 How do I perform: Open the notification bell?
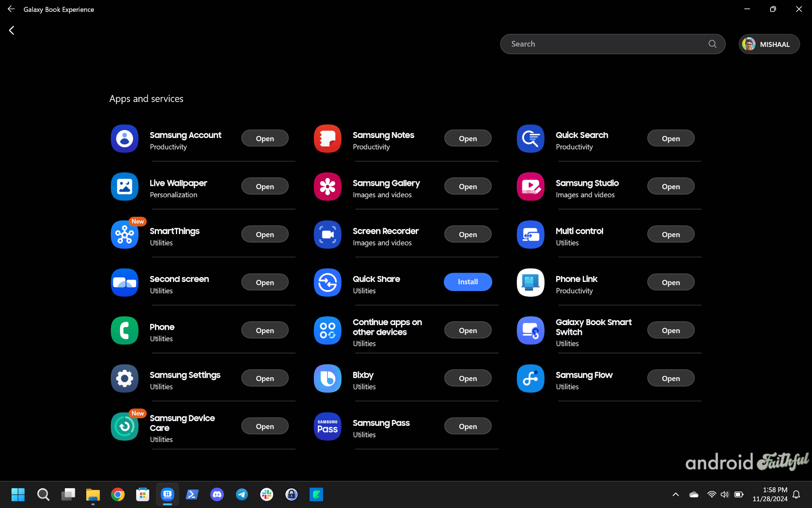point(796,494)
